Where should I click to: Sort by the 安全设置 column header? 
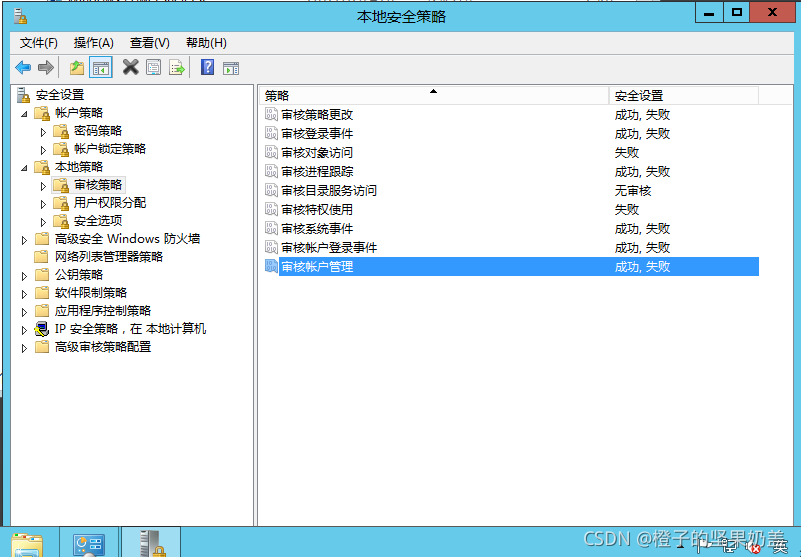click(x=684, y=96)
